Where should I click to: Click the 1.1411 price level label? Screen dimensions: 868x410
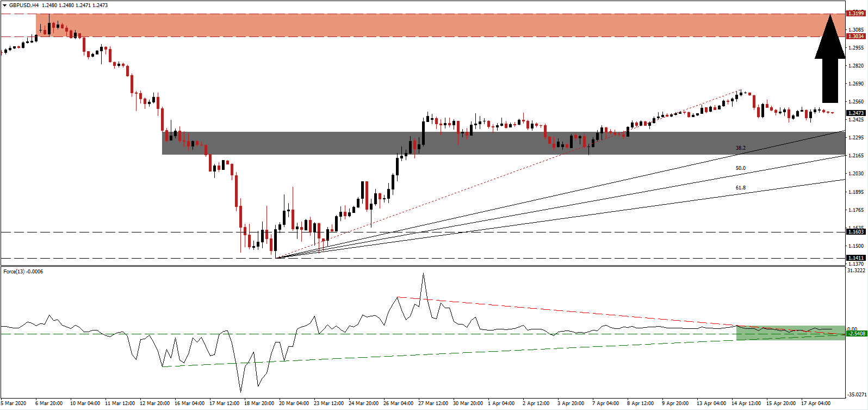[856, 258]
